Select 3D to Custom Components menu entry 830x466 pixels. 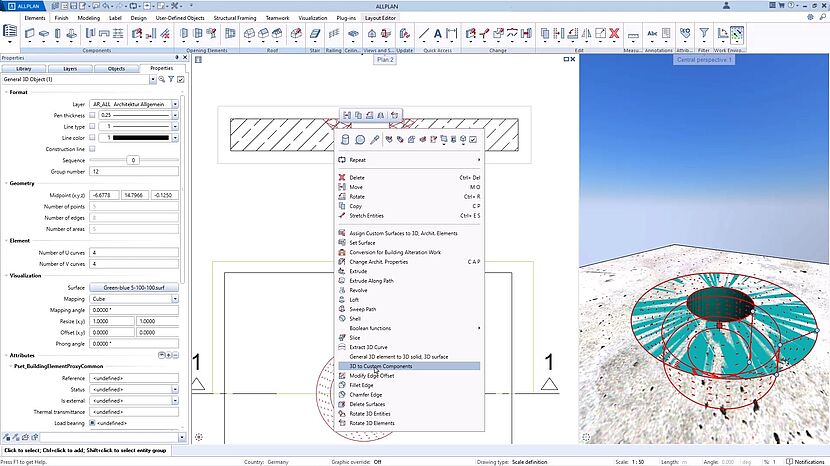point(380,366)
